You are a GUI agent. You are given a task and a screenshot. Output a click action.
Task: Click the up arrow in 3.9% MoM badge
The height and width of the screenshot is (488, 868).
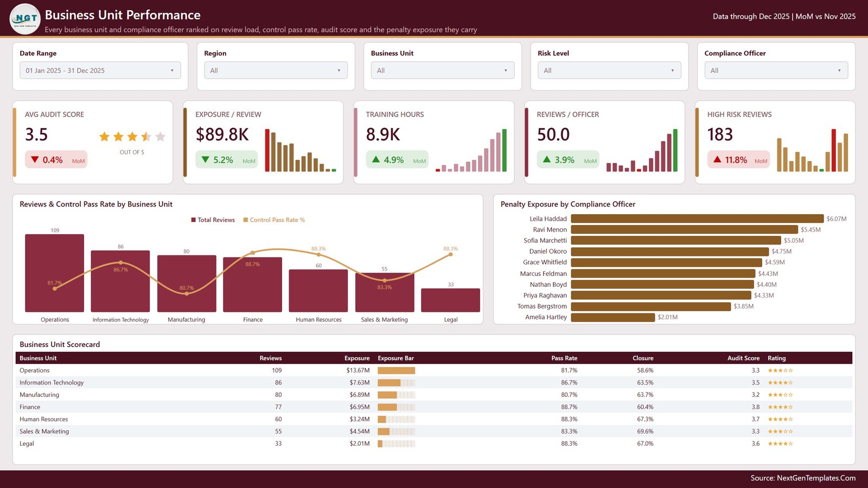click(x=547, y=159)
